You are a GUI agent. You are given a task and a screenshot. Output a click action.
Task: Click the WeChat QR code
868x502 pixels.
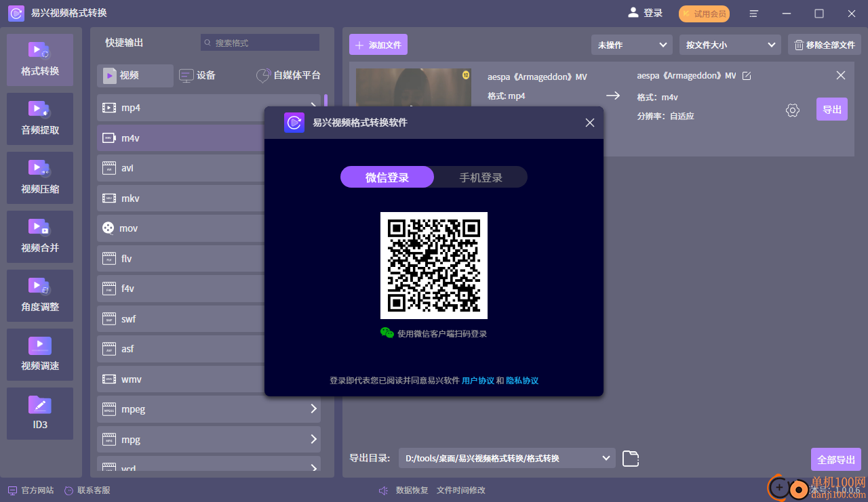[x=434, y=266]
